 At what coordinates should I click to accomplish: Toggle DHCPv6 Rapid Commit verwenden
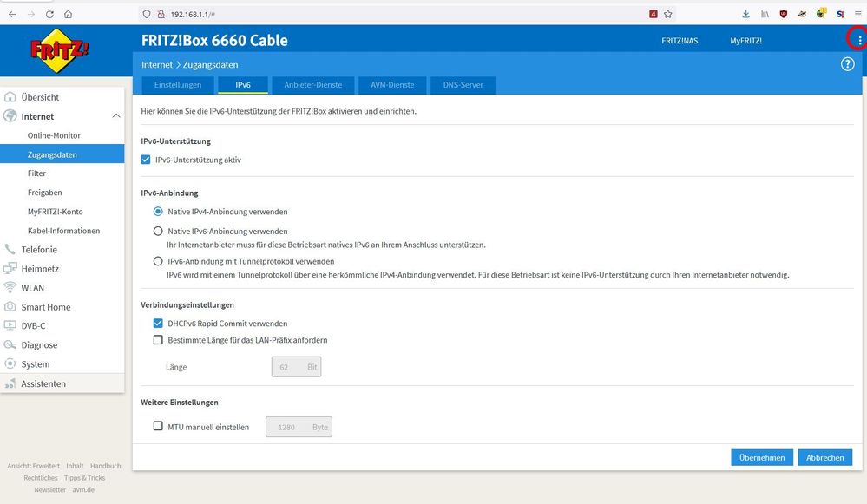click(x=158, y=324)
